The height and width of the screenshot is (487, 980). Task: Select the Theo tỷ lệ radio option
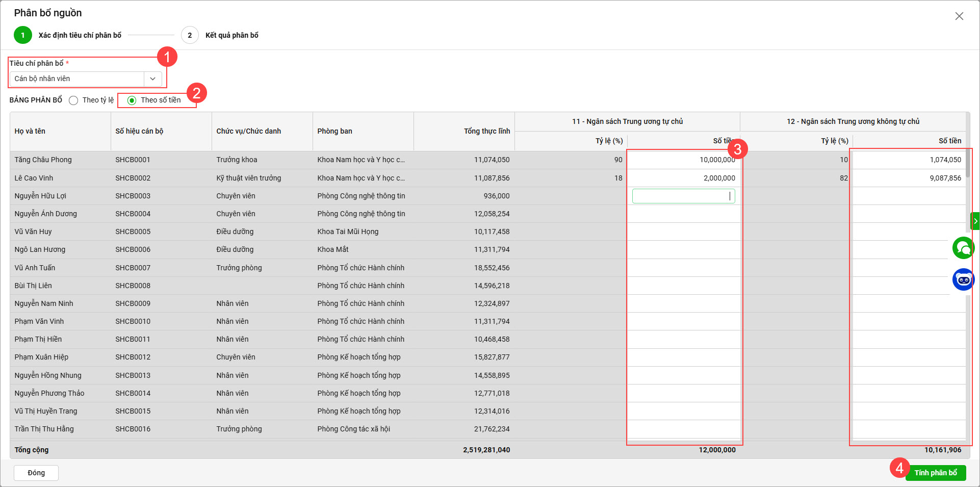pos(74,100)
